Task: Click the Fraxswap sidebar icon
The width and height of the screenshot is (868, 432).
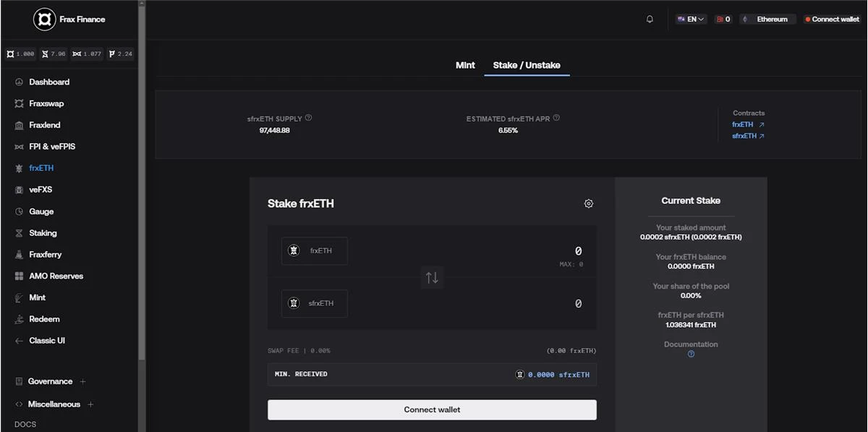Action: click(x=19, y=103)
